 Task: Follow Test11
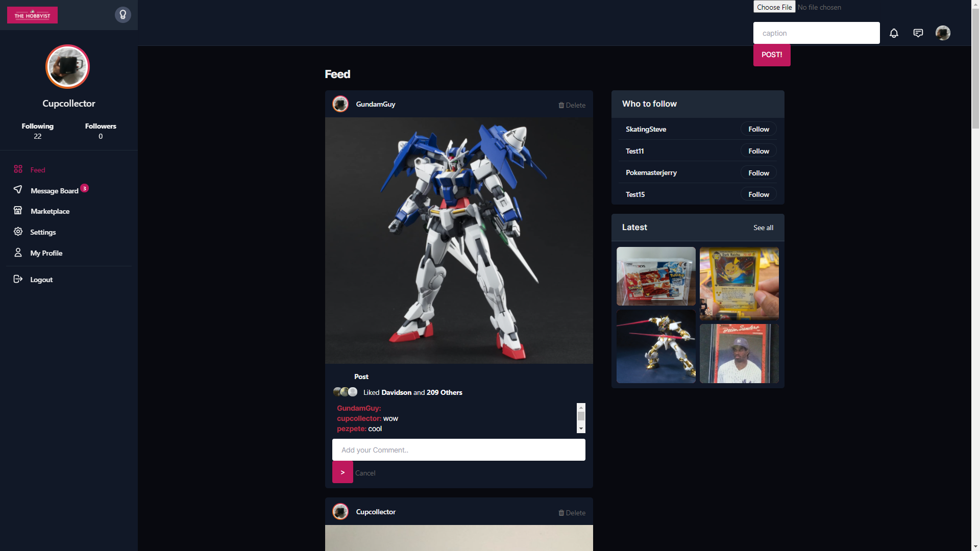coord(758,151)
